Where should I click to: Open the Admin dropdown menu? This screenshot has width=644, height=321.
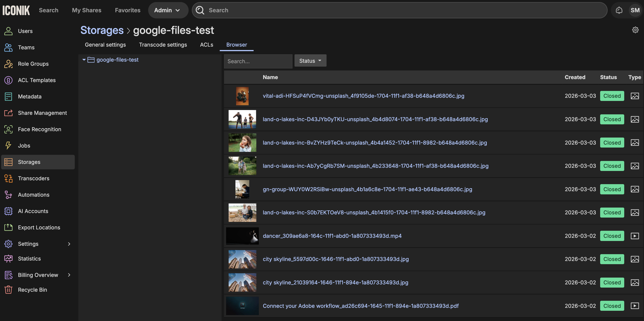point(167,10)
